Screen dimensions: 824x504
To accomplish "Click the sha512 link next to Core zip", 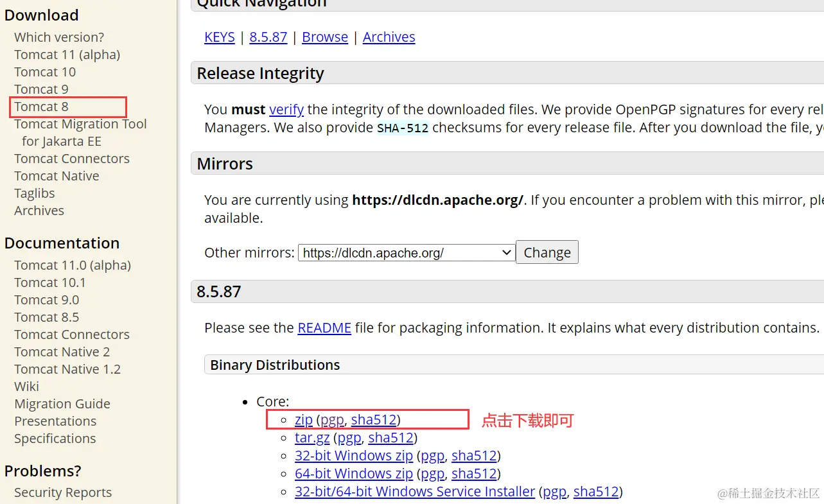I will pyautogui.click(x=374, y=420).
